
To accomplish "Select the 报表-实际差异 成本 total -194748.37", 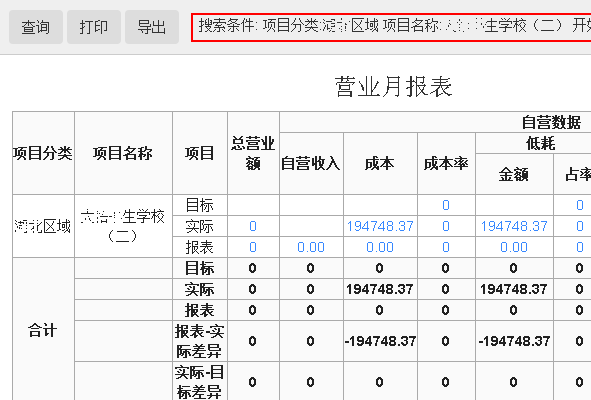I will pyautogui.click(x=380, y=341).
